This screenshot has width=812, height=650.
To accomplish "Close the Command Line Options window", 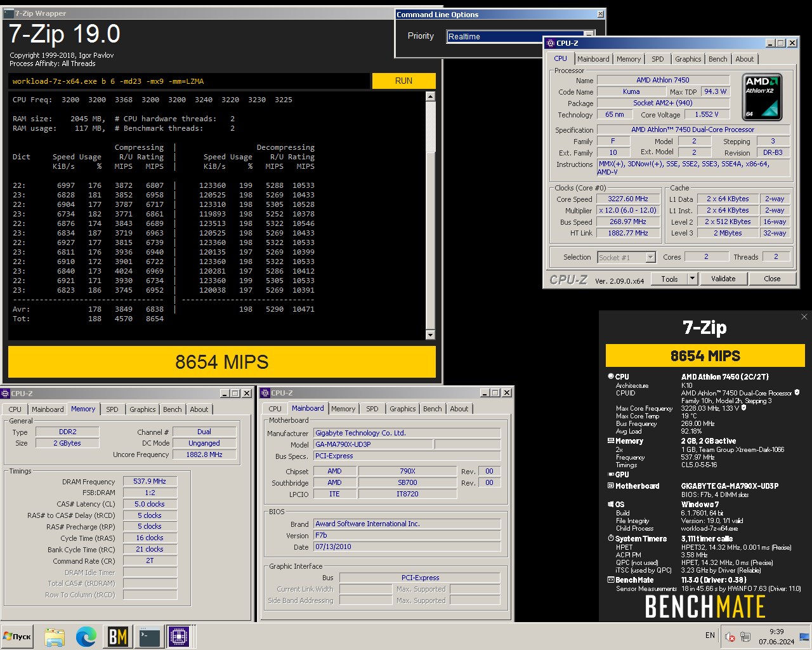I will click(x=600, y=14).
